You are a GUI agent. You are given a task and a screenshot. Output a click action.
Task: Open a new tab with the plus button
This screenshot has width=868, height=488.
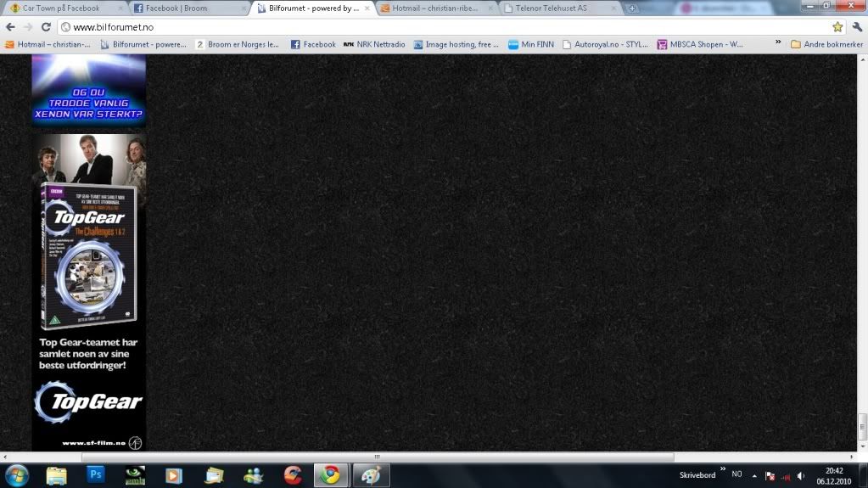click(631, 8)
